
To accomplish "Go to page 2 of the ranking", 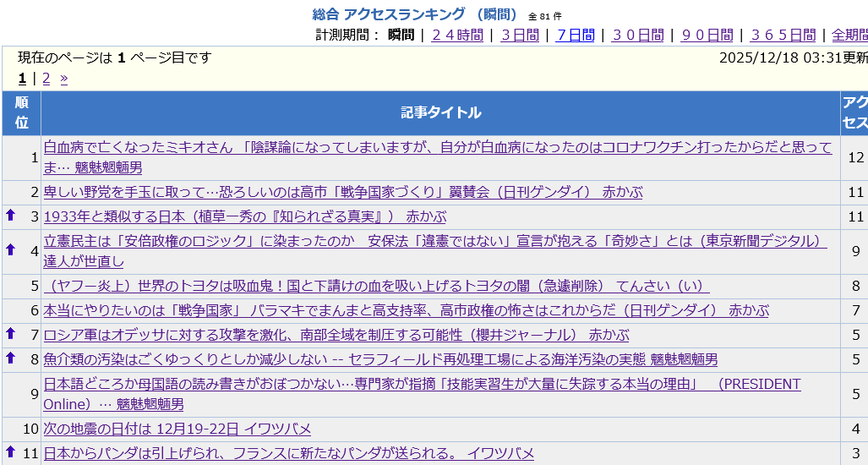I will click(x=46, y=79).
